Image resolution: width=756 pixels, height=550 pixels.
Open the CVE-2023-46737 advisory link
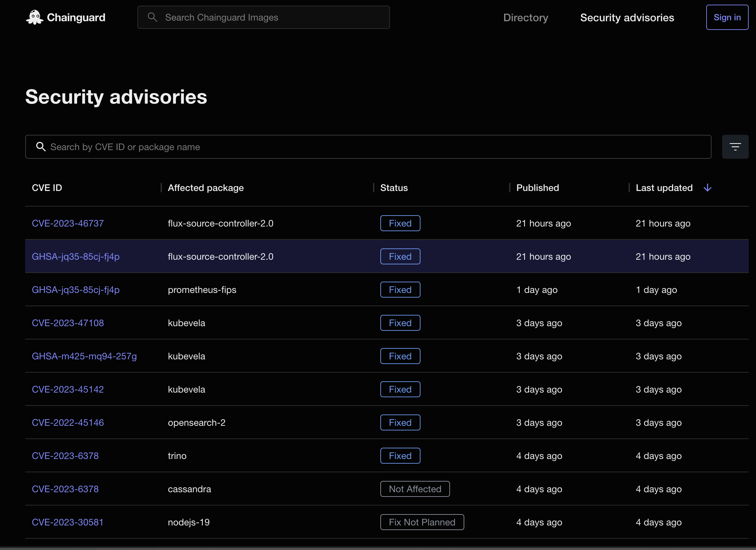68,223
